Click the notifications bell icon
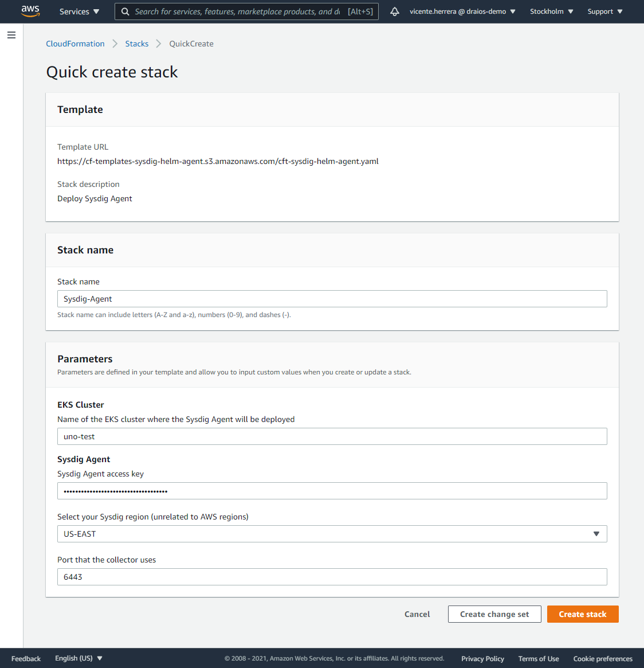644x668 pixels. [x=395, y=11]
